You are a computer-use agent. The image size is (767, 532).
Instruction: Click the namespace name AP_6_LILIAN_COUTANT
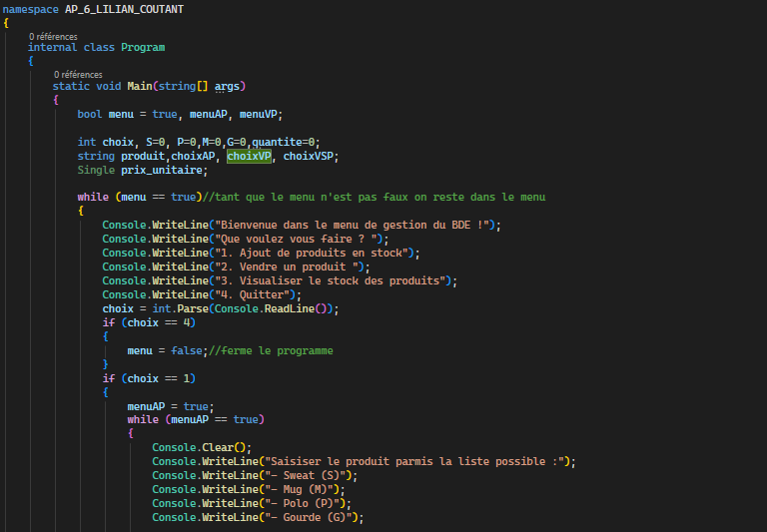122,9
